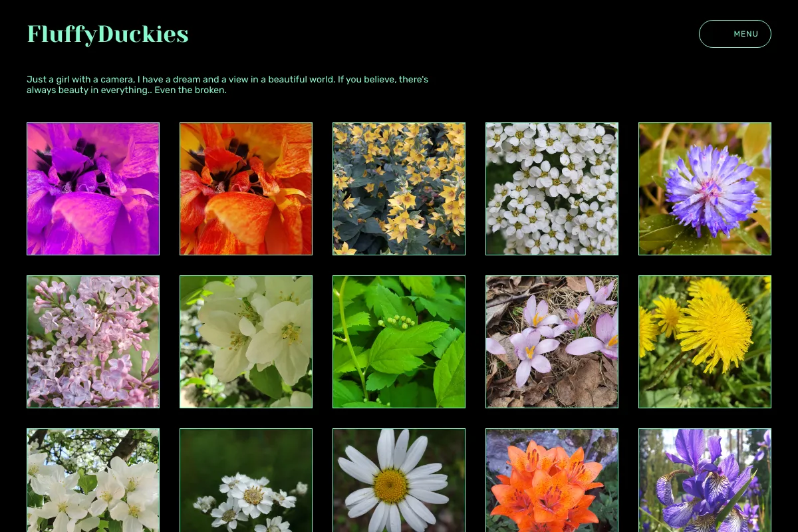
Task: Click the yellow center of the daisy
Action: click(391, 486)
